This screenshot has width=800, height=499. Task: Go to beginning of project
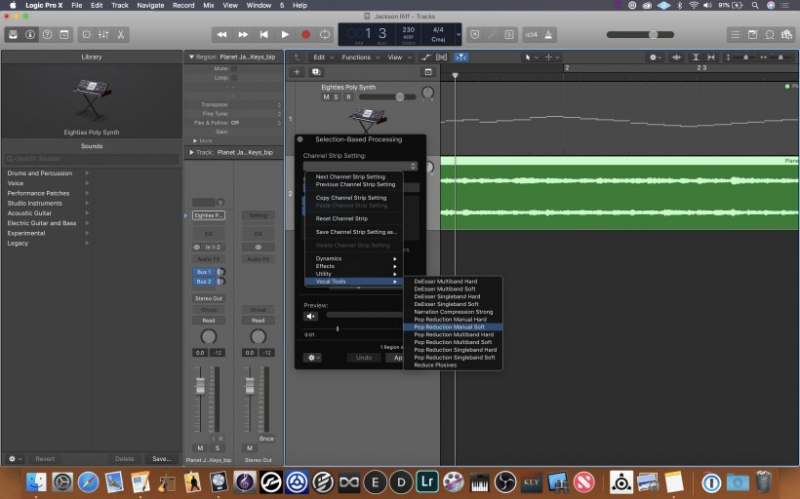(x=264, y=34)
